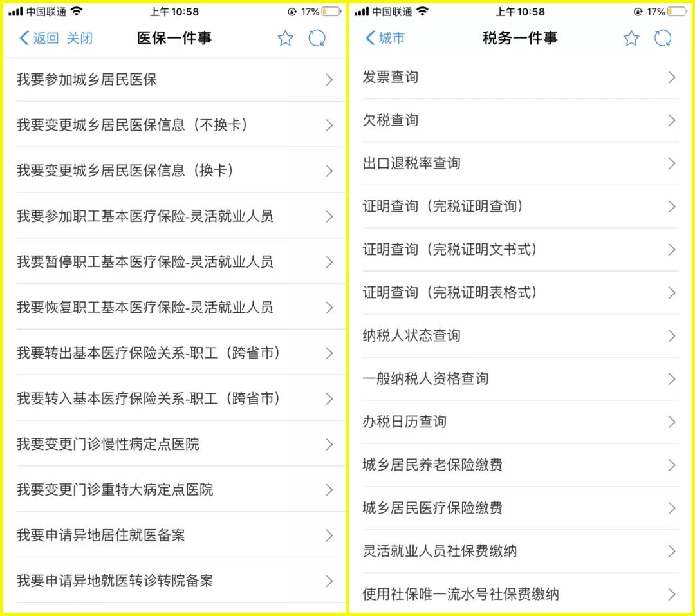Open 城乡居民医疗保险缴费
The width and height of the screenshot is (695, 616).
coord(515,508)
